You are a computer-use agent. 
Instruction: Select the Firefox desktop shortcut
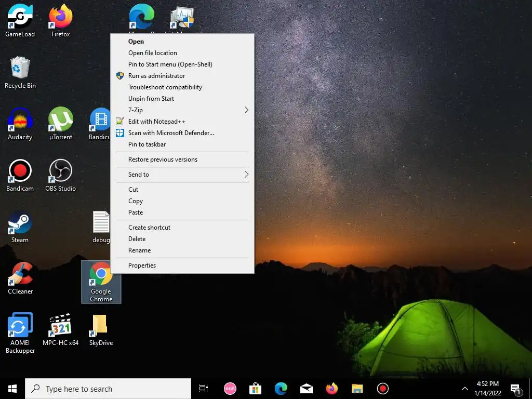61,20
